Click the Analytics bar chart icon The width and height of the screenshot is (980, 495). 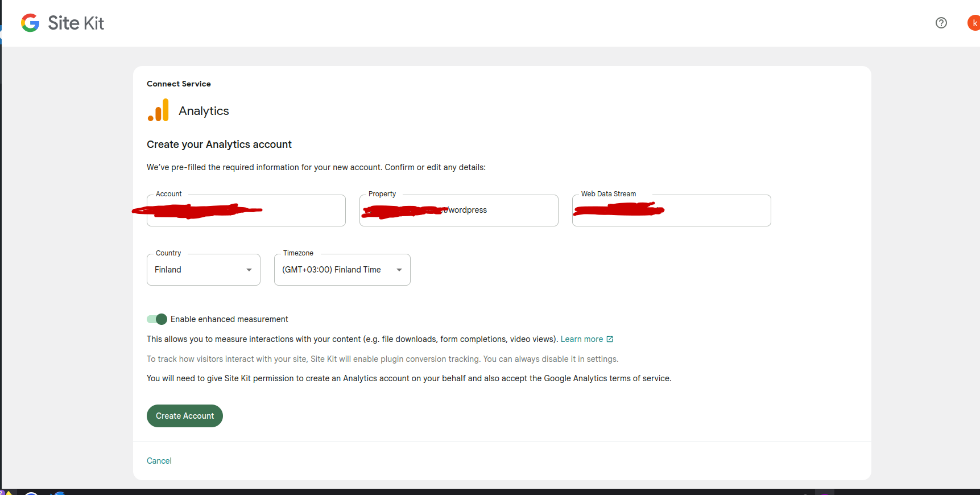pos(159,110)
